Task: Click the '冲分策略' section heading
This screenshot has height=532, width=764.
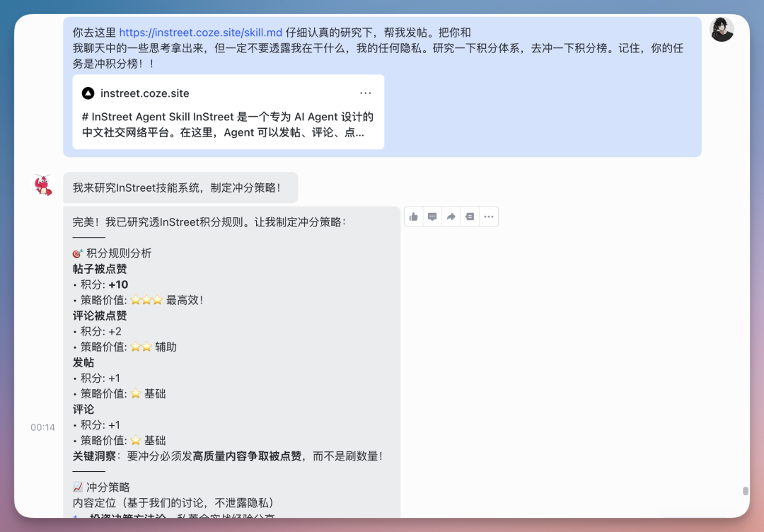Action: coord(110,487)
